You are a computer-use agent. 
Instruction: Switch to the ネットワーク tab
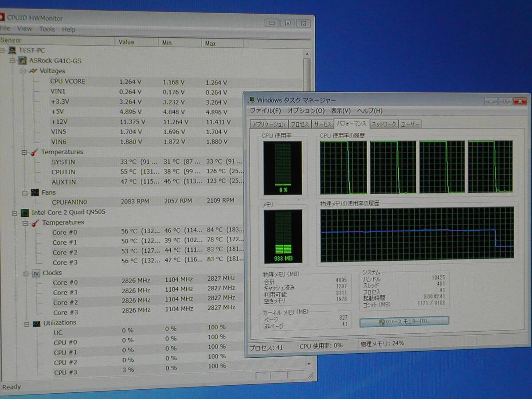384,125
